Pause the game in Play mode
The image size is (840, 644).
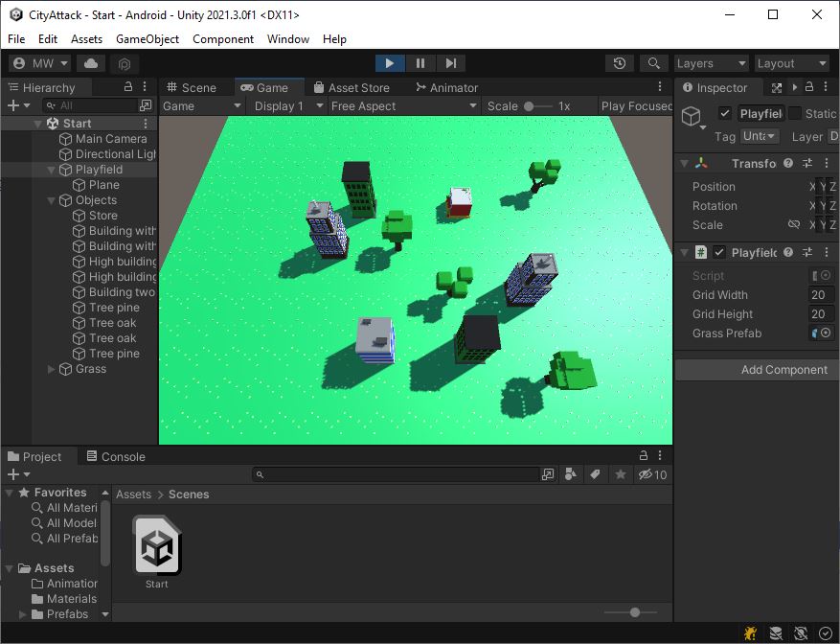pos(420,62)
